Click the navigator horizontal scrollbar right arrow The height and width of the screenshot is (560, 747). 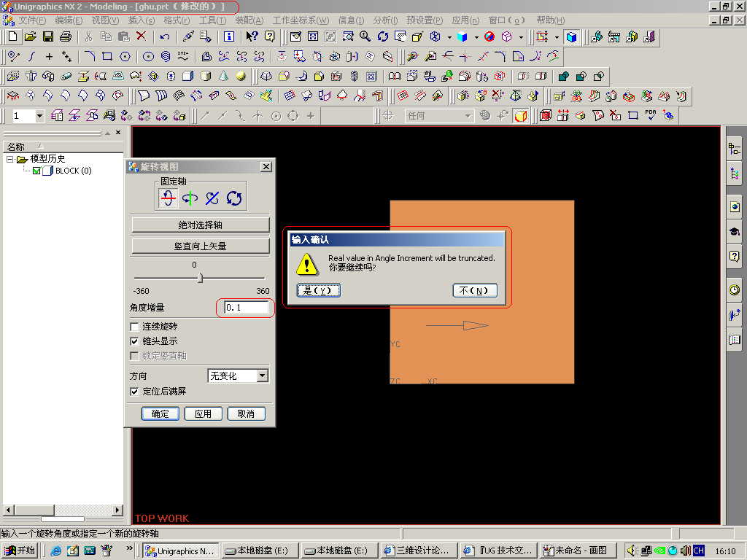pyautogui.click(x=117, y=510)
